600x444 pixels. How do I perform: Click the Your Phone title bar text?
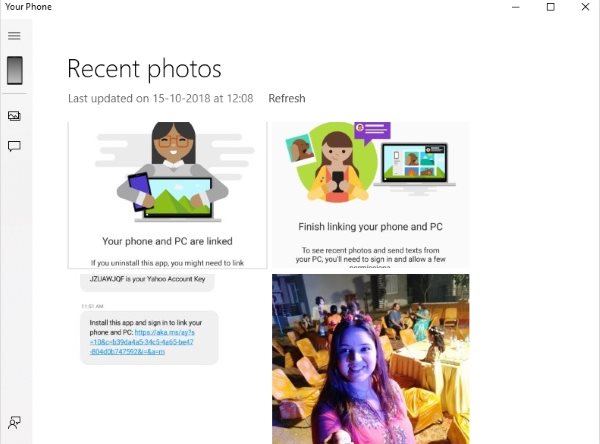coord(28,7)
